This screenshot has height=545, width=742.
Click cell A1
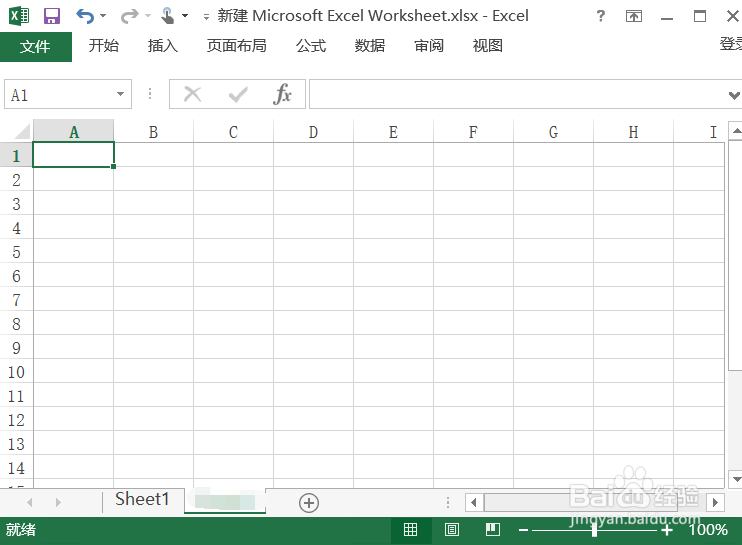point(73,155)
